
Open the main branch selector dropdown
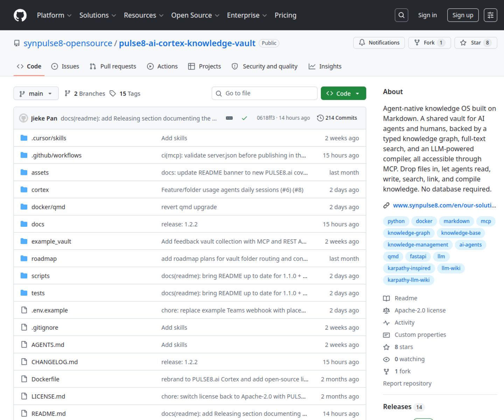[36, 93]
